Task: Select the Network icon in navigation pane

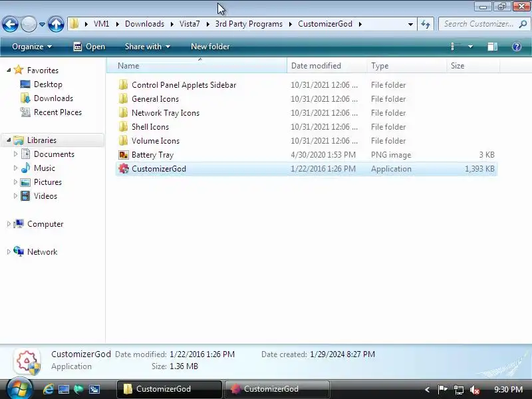Action: tap(19, 251)
